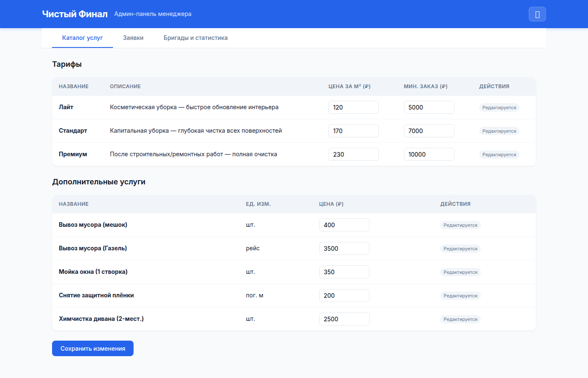
Task: Open Бригады и статистика tab
Action: pos(196,38)
